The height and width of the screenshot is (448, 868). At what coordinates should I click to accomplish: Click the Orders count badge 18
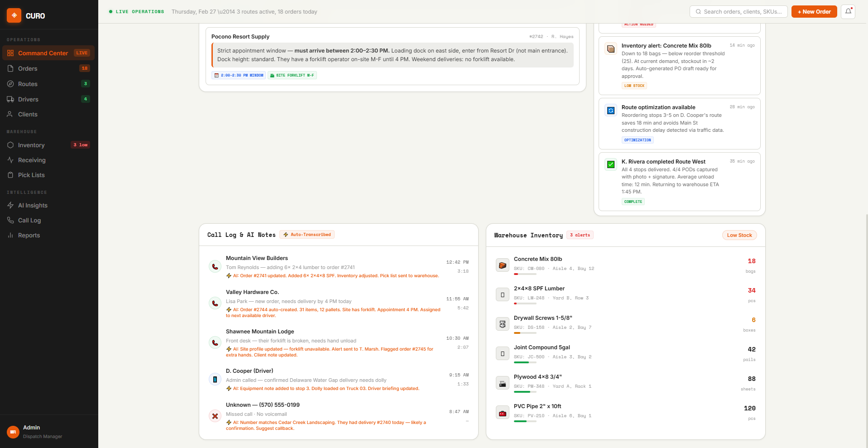(x=85, y=68)
